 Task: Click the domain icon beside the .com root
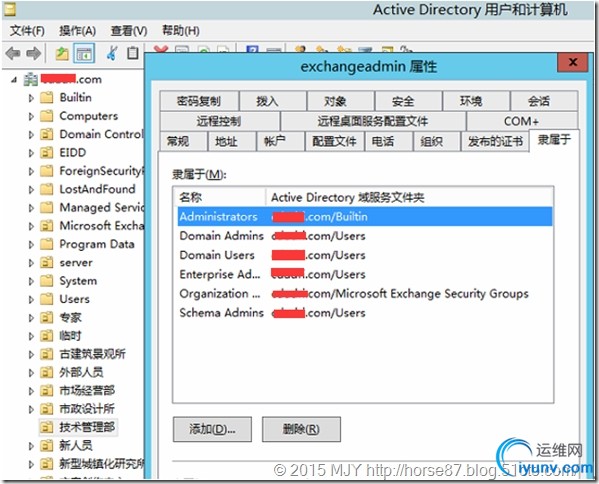[30, 79]
